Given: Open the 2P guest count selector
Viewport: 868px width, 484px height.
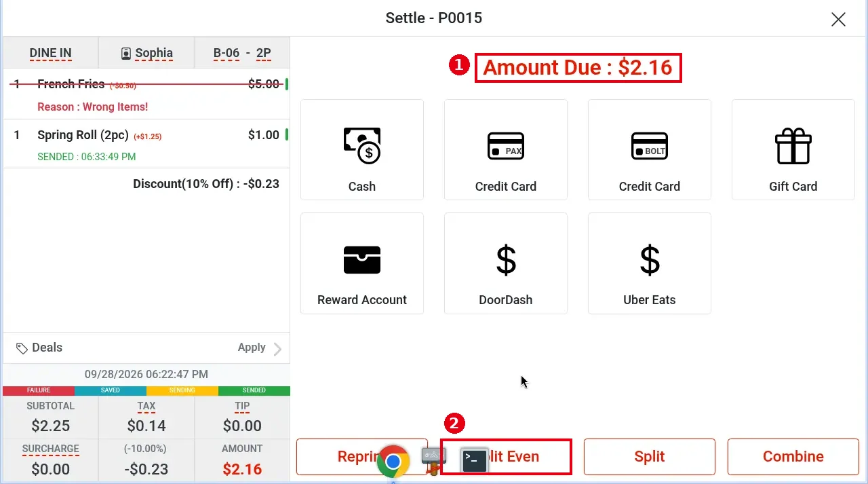Looking at the screenshot, I should click(264, 53).
